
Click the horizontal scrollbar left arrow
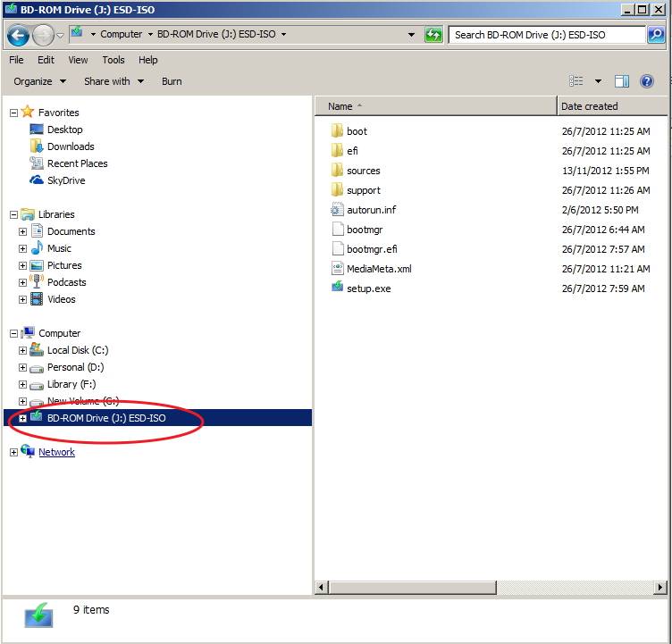322,587
